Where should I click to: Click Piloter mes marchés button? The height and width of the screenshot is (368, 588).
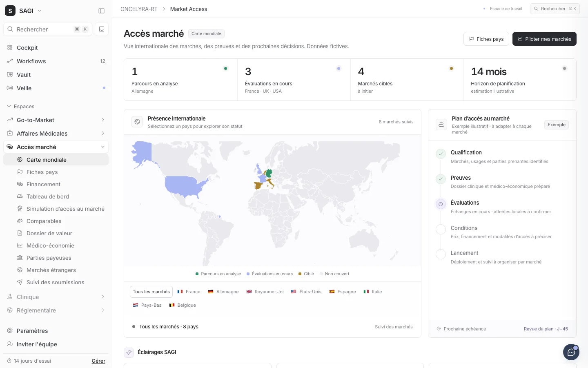[x=544, y=39]
